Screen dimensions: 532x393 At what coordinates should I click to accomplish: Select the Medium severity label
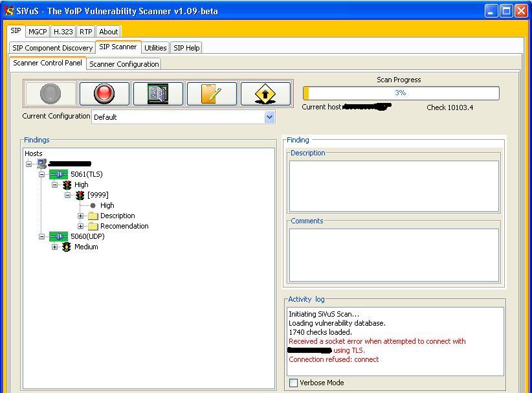tap(86, 247)
